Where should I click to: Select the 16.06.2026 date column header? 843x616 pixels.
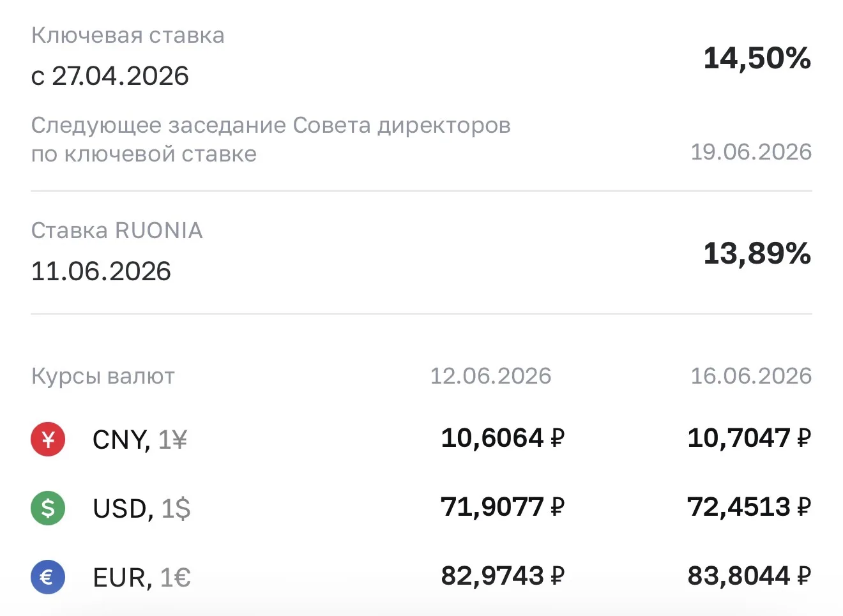(751, 376)
